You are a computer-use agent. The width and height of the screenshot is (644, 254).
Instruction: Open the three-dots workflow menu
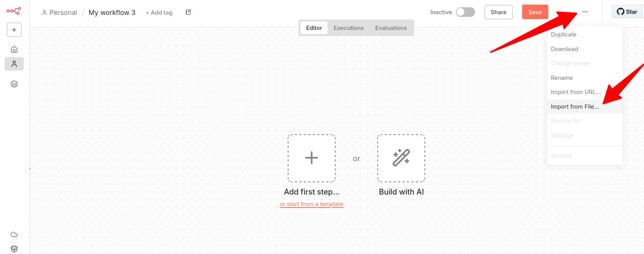click(585, 12)
